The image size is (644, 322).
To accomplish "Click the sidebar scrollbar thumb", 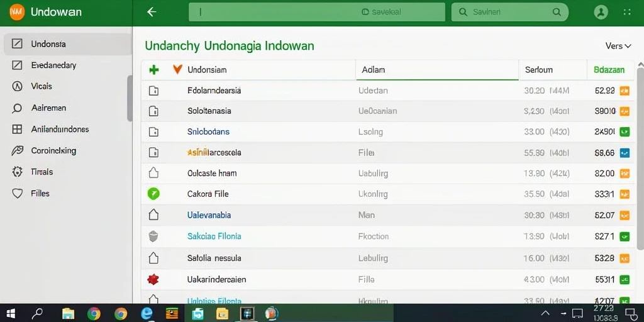I will point(130,98).
